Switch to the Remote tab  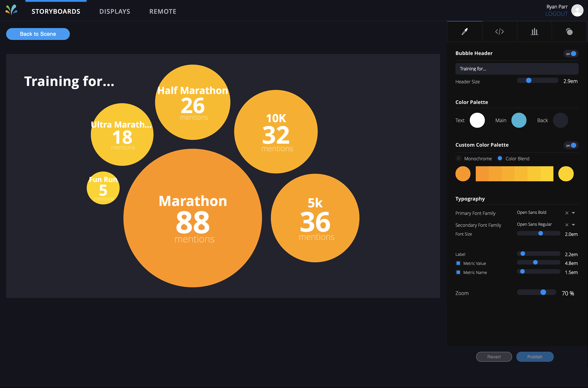(x=163, y=11)
